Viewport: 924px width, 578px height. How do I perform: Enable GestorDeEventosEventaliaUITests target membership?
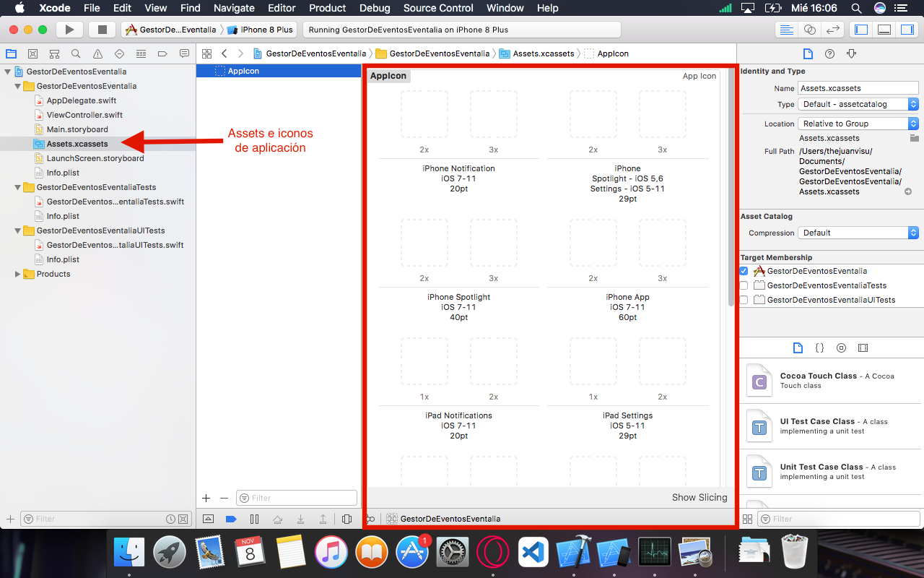pyautogui.click(x=744, y=300)
